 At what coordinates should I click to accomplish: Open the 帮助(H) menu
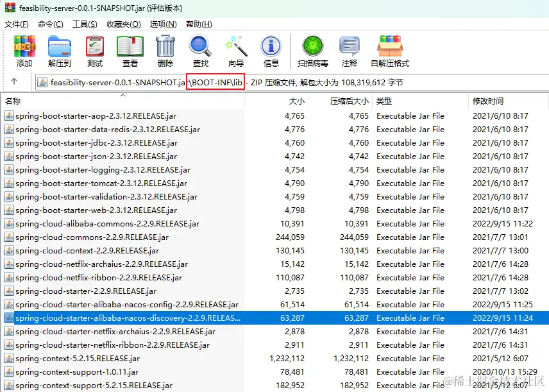(x=199, y=24)
